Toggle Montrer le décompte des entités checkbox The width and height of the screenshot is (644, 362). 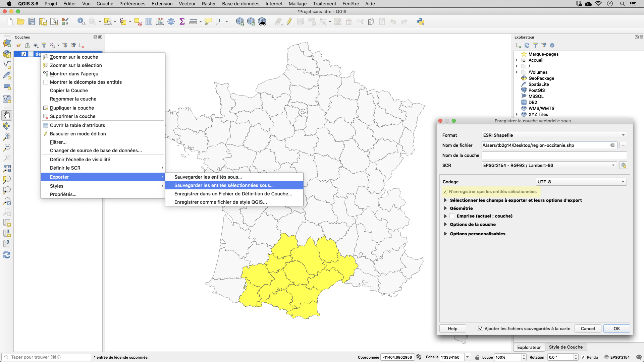(46, 82)
